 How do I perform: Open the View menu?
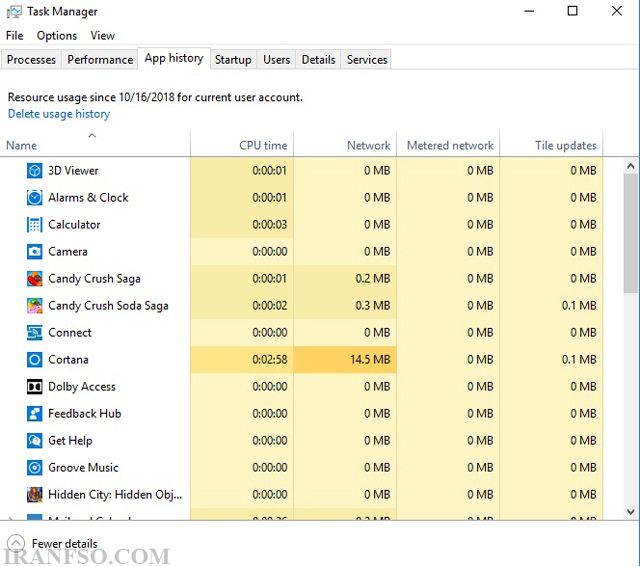(x=102, y=36)
